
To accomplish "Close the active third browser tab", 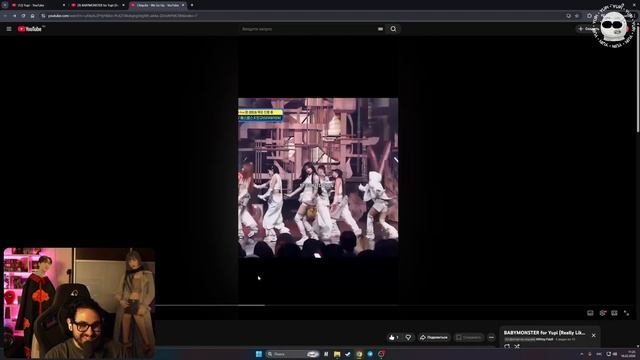I will click(183, 5).
